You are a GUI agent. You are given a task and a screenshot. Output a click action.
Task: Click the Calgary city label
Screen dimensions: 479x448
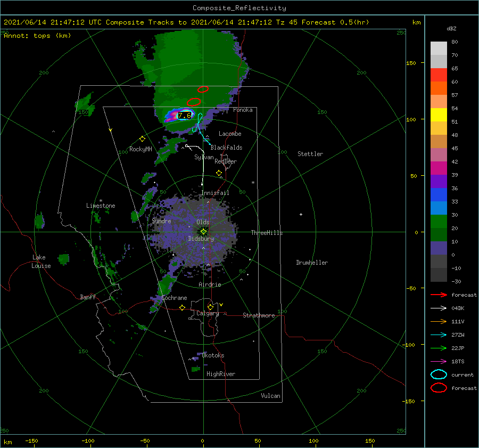tap(208, 313)
